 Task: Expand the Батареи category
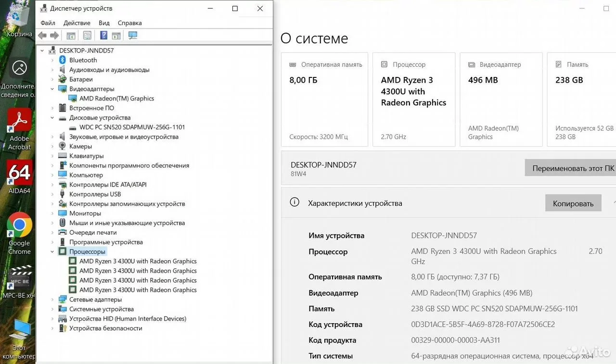click(x=52, y=79)
